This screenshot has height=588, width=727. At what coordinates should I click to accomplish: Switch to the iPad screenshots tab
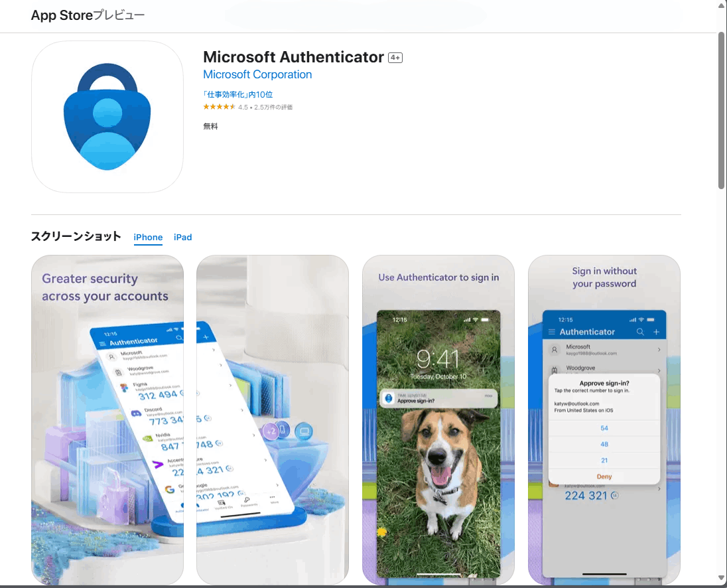[x=182, y=238]
